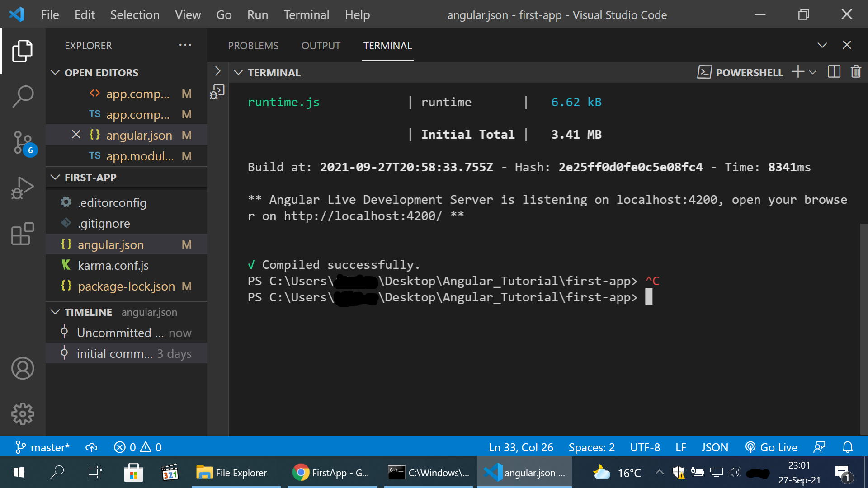Switch to the PROBLEMS tab
Image resolution: width=868 pixels, height=488 pixels.
pos(253,46)
